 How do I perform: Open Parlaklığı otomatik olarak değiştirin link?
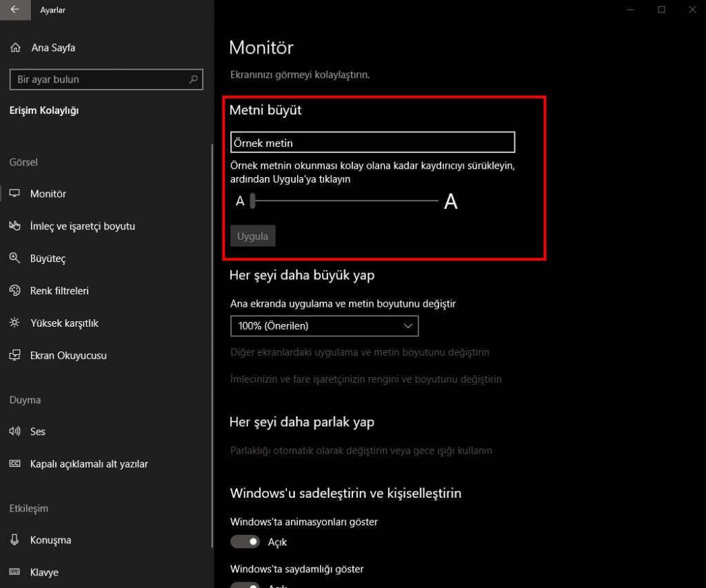pos(361,450)
